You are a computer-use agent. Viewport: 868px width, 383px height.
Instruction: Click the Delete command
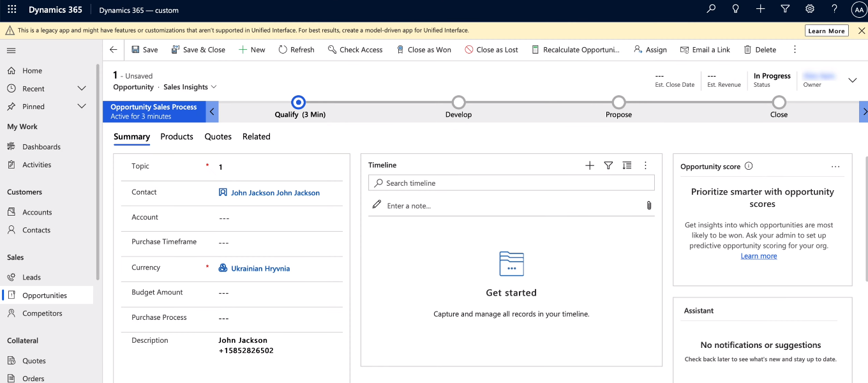759,50
